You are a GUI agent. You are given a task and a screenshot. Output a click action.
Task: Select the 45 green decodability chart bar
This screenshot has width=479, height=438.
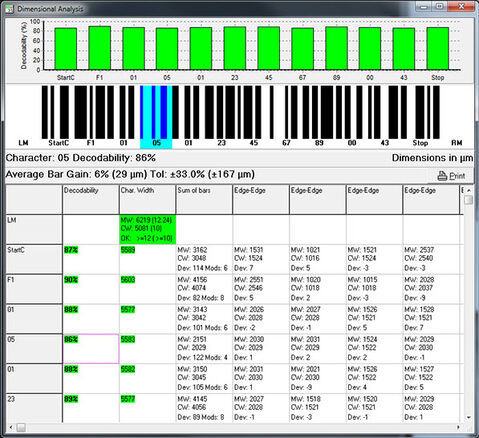(x=269, y=48)
